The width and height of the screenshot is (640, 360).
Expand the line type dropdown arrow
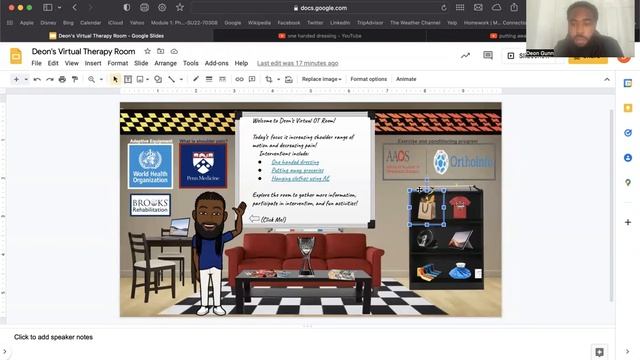pyautogui.click(x=181, y=79)
